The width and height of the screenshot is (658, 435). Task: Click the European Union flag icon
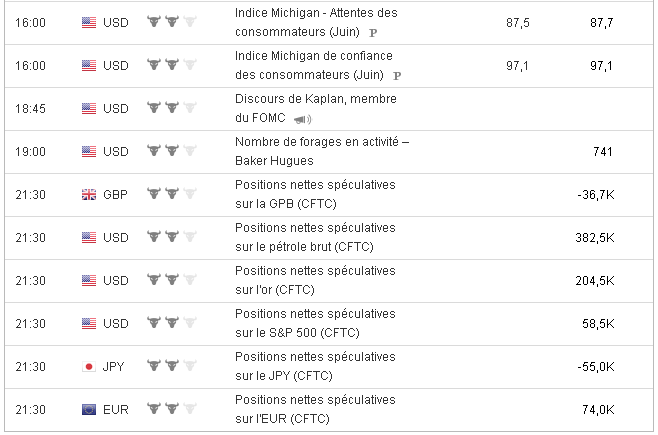tap(88, 410)
